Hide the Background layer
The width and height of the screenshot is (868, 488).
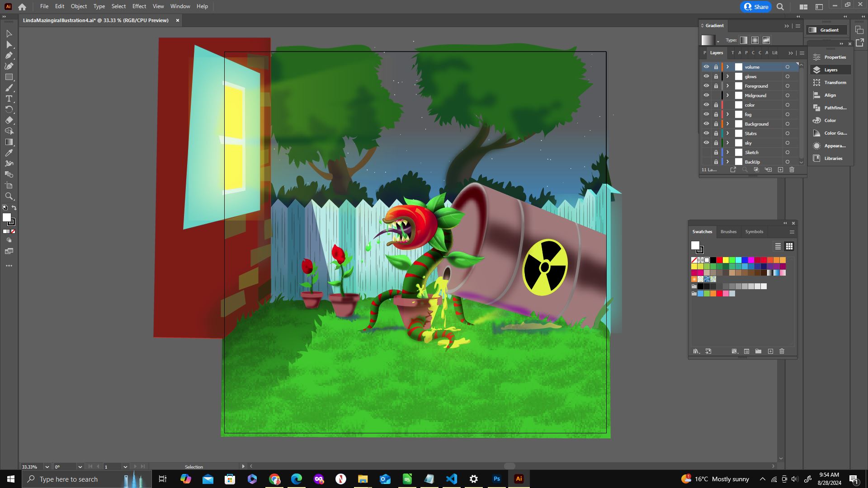706,124
